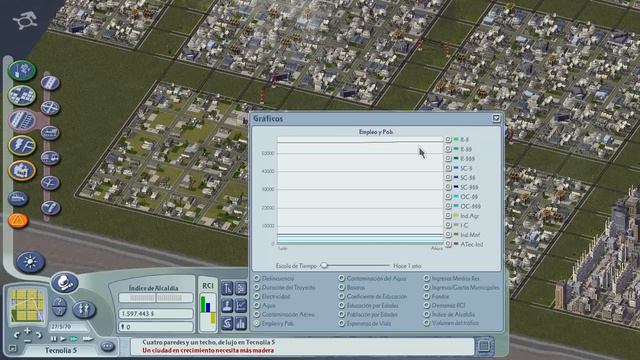Open the civic buildings menu button
Viewport: 640px width, 360px height.
click(22, 171)
